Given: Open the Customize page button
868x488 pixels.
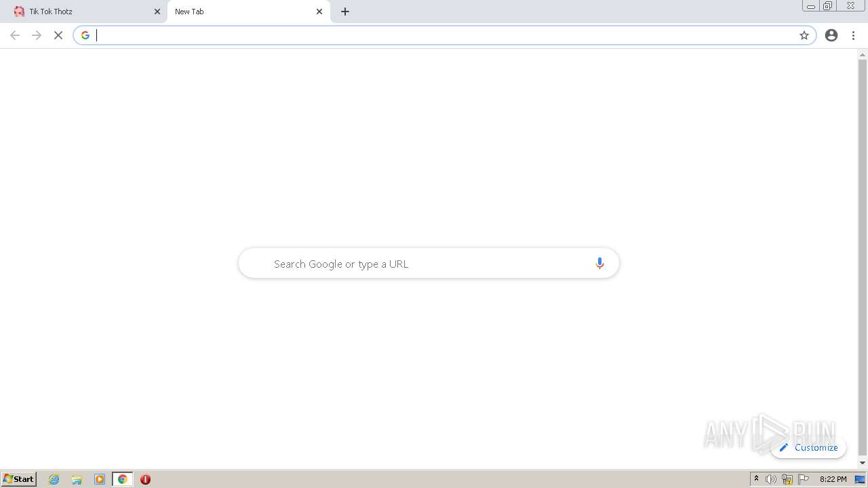Looking at the screenshot, I should coord(809,447).
